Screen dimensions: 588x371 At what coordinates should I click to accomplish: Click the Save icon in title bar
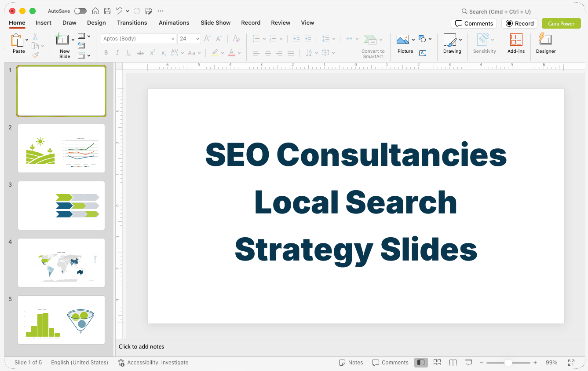click(x=107, y=11)
